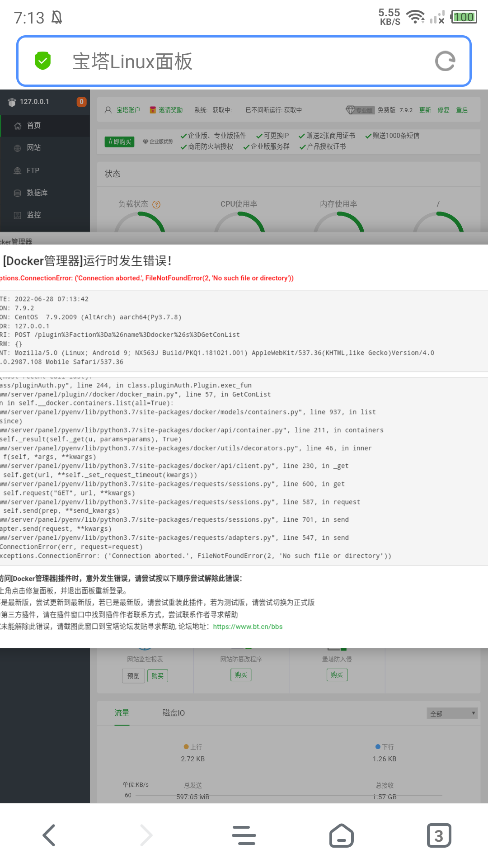Click the 重启 link in the header
Viewport: 488px width, 868px height.
462,110
